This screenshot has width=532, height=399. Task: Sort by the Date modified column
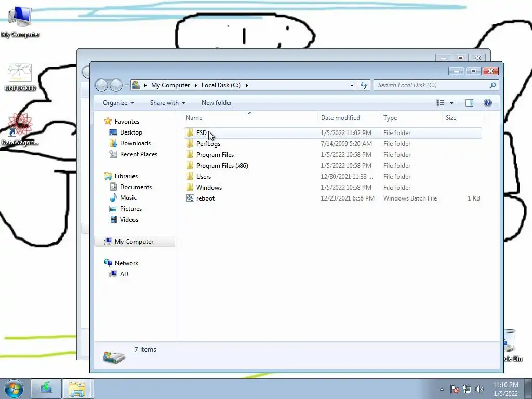[x=349, y=118]
